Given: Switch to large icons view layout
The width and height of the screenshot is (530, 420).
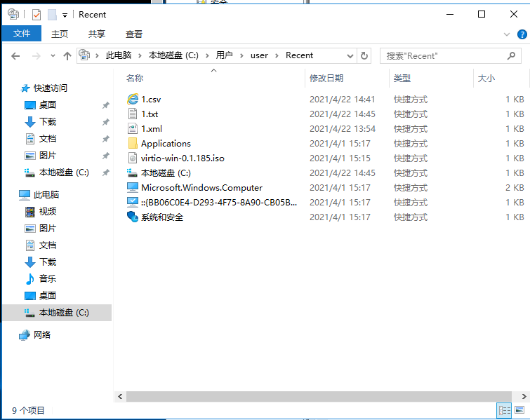Looking at the screenshot, I should pyautogui.click(x=520, y=411).
